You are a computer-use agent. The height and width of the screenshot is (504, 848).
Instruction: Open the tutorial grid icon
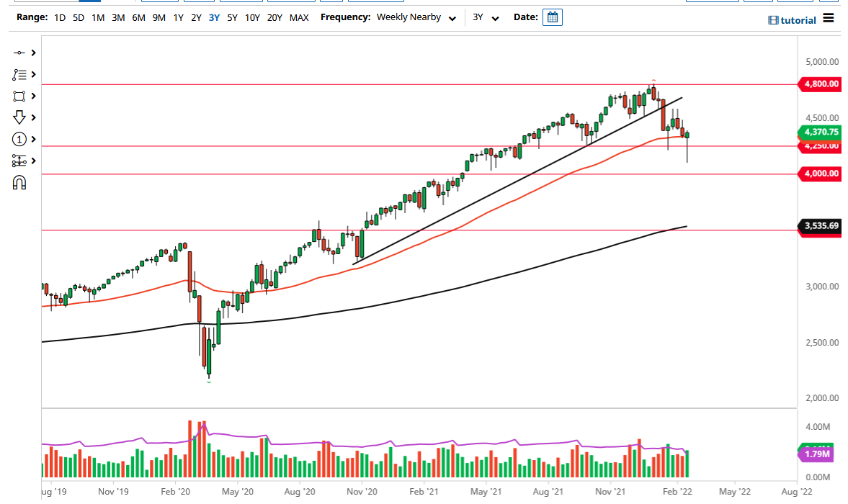(x=772, y=20)
